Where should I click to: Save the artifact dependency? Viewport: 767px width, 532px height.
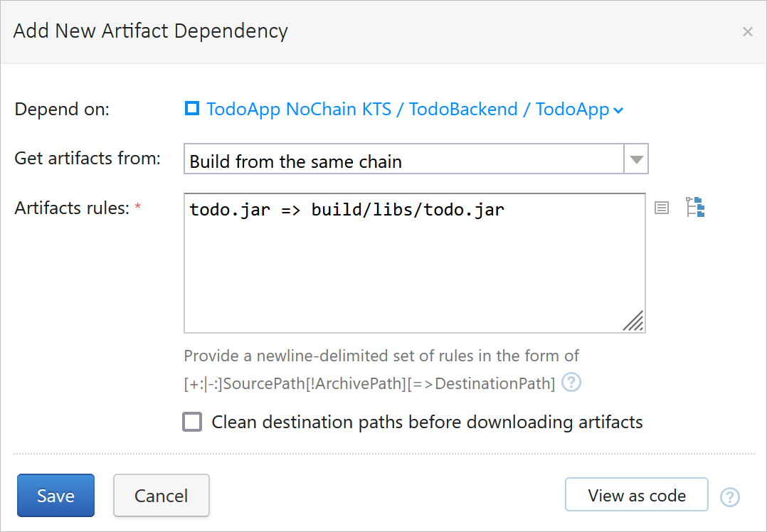[x=55, y=495]
